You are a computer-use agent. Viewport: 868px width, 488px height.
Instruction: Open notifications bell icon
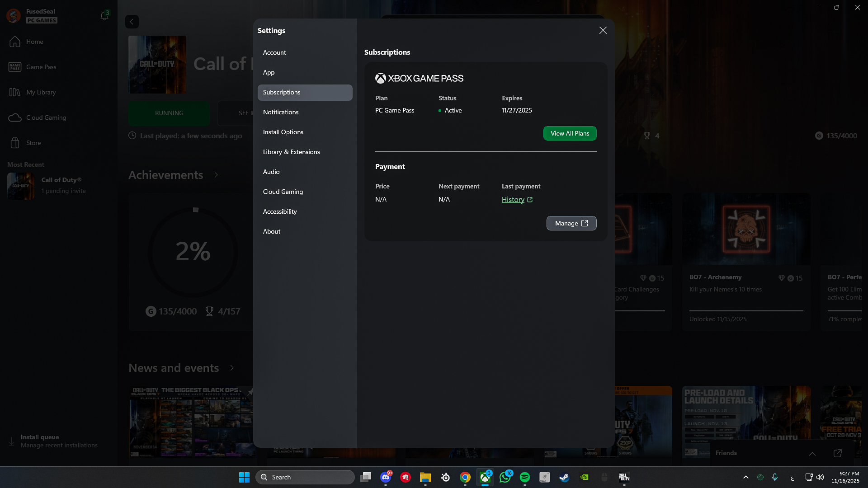coord(104,16)
